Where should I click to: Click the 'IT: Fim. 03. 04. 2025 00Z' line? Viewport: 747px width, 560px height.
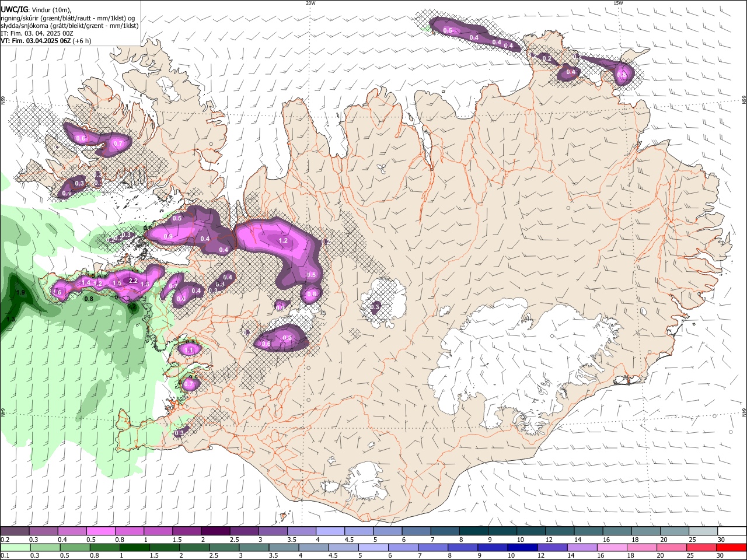coord(37,33)
